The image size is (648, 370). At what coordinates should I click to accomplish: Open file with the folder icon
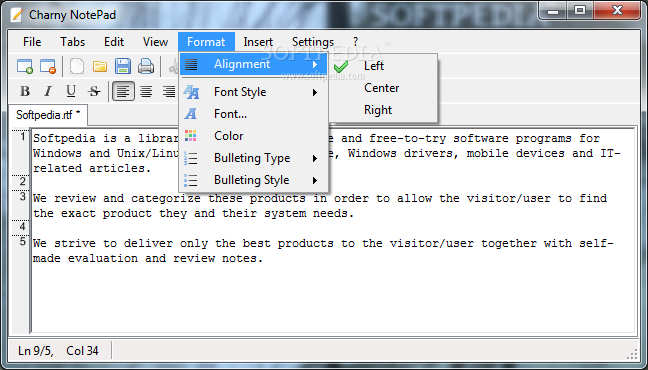tap(100, 66)
